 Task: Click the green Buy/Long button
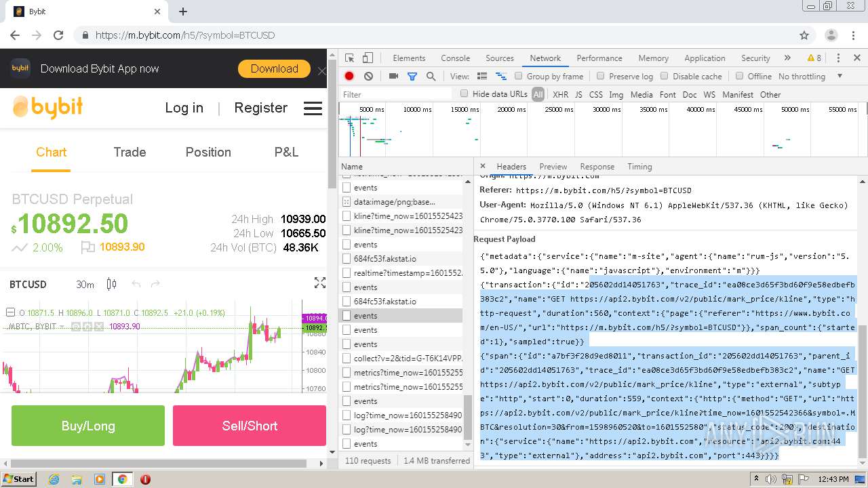tap(88, 426)
